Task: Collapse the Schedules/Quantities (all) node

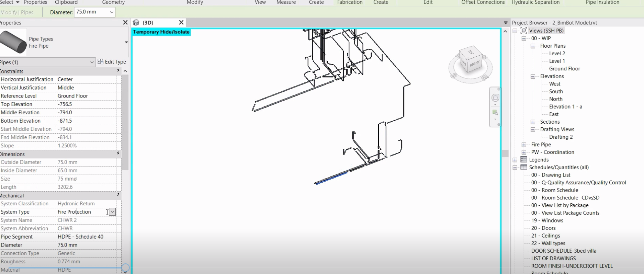Action: (x=515, y=168)
